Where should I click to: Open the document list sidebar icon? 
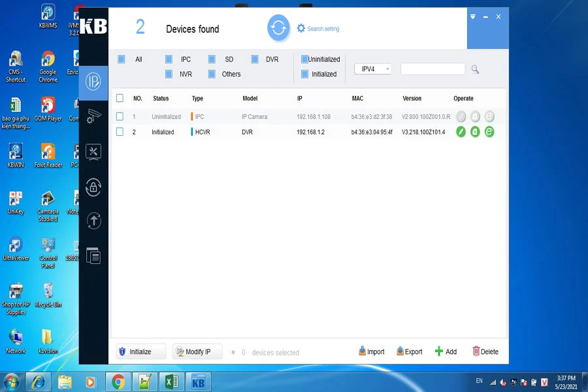[x=93, y=256]
